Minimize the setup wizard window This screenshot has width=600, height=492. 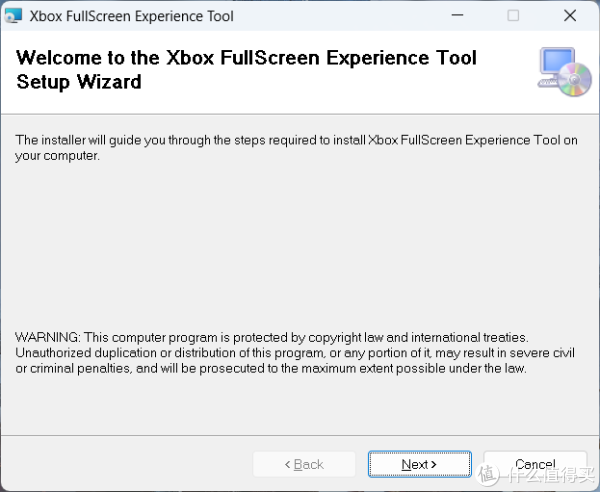point(457,16)
